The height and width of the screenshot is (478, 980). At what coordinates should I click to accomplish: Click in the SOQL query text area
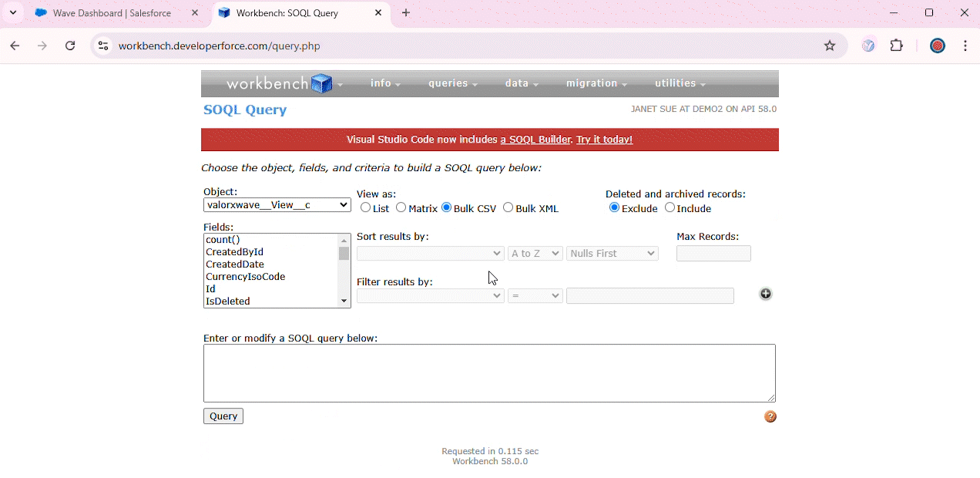(489, 373)
